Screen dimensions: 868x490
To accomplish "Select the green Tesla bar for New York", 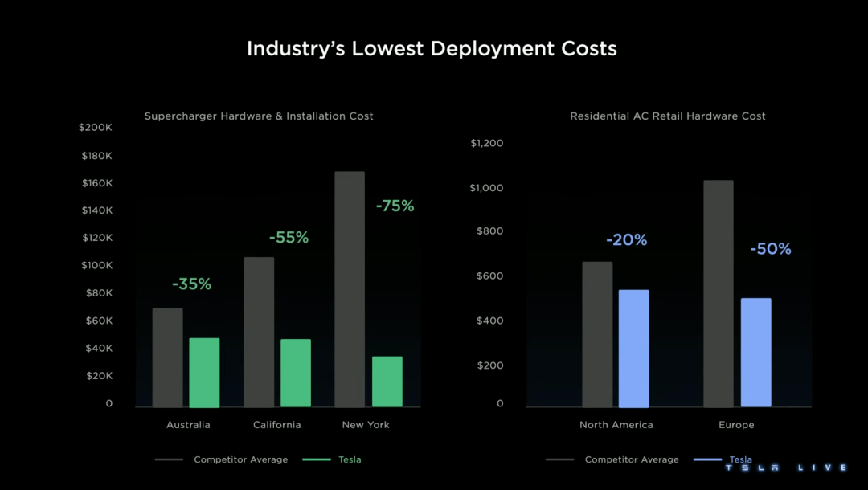I will (387, 382).
